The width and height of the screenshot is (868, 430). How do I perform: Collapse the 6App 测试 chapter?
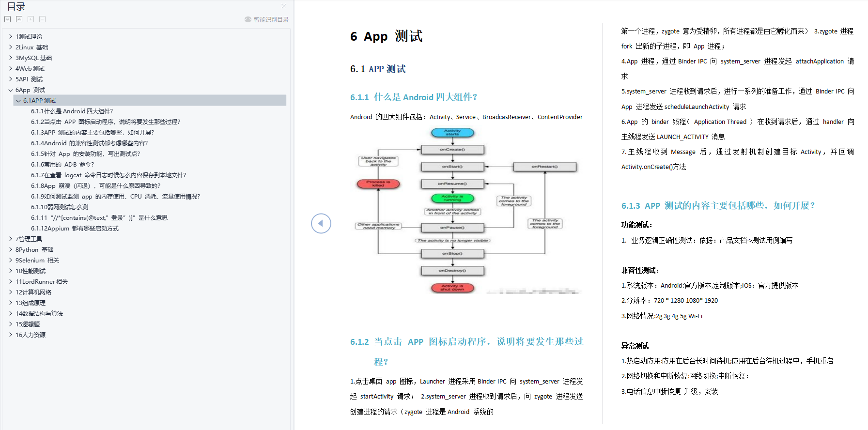(11, 90)
